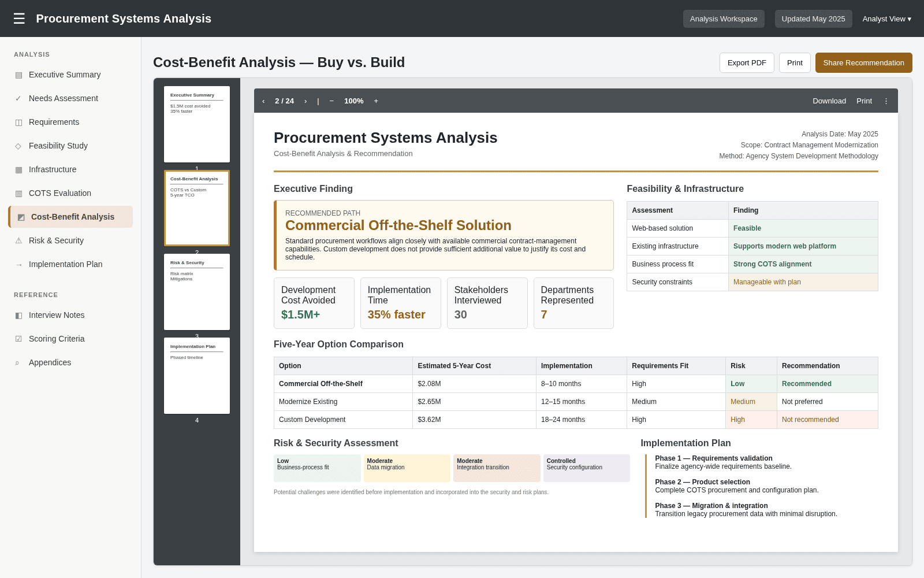This screenshot has width=924, height=578.
Task: Click the Interview Notes icon
Action: coord(18,316)
